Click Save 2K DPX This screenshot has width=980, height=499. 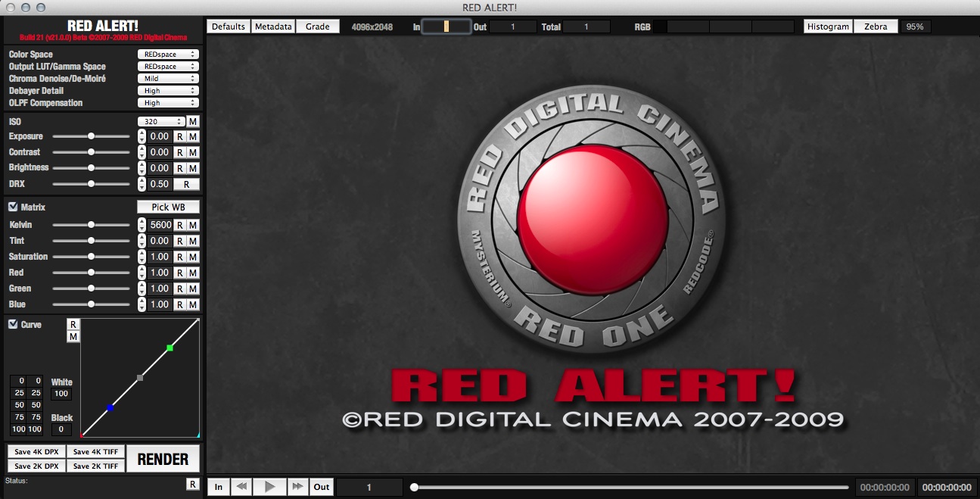coord(37,466)
